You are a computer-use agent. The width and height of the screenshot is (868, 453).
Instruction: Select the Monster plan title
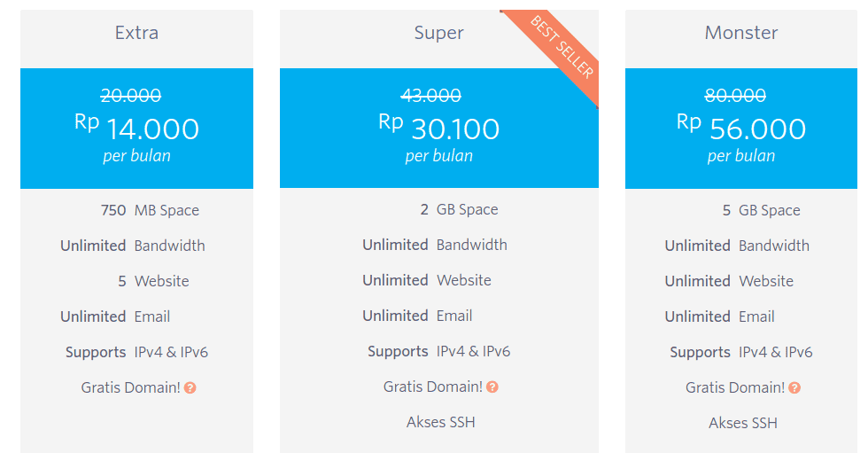pyautogui.click(x=741, y=33)
